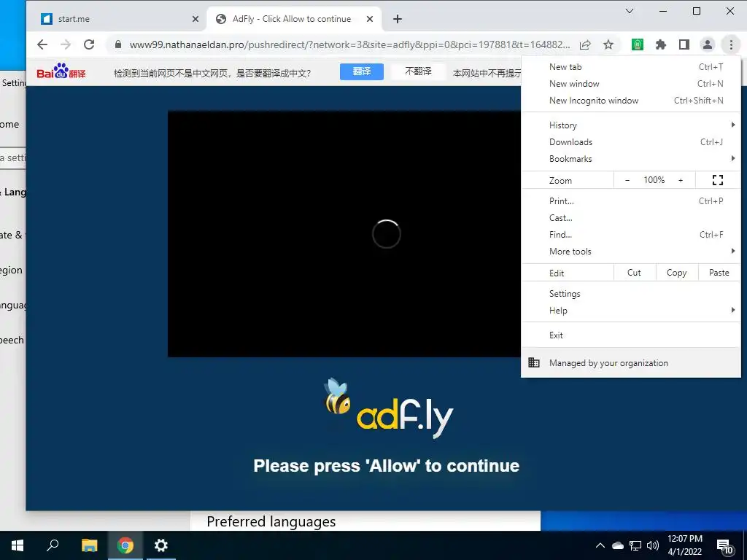Open New Incognito window
The width and height of the screenshot is (747, 560).
[631, 101]
